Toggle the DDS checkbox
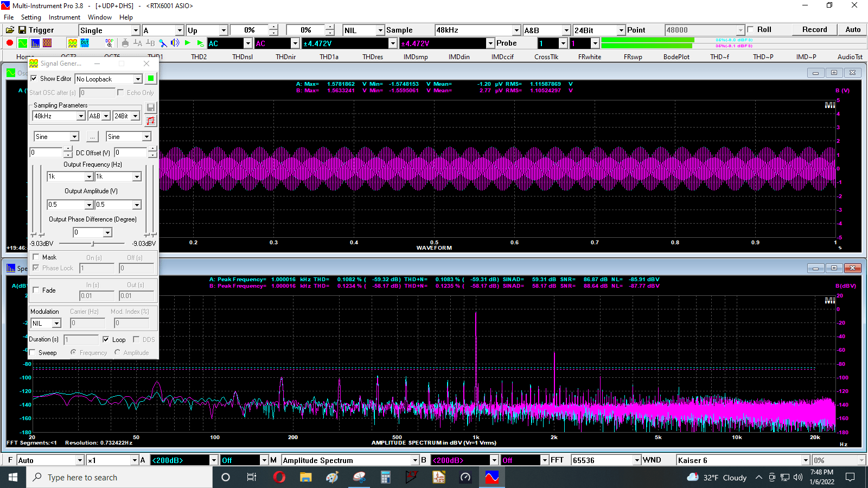This screenshot has width=868, height=488. tap(136, 339)
